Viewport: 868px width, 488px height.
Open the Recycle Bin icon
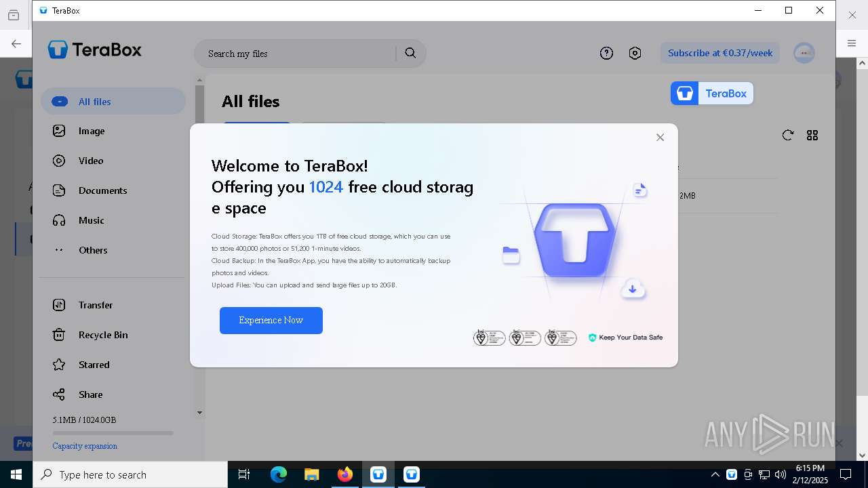point(59,335)
